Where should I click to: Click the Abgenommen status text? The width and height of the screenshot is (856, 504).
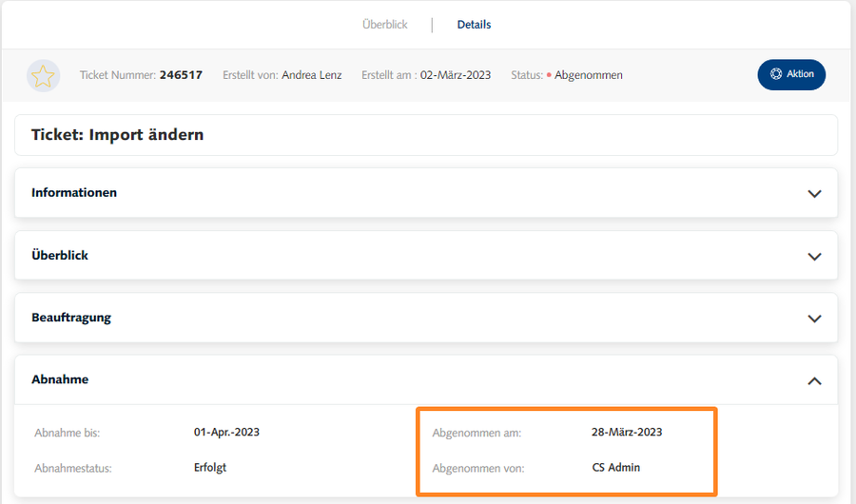[x=589, y=75]
